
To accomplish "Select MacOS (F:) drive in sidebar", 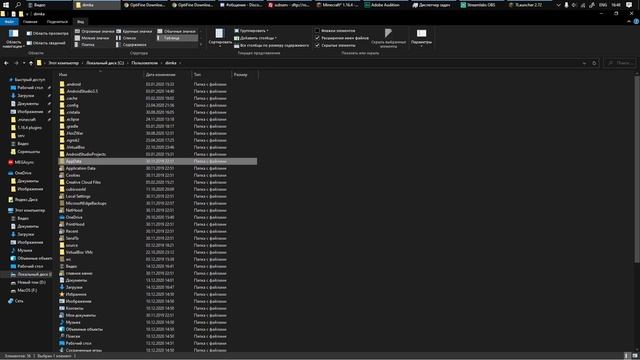I will point(24,290).
